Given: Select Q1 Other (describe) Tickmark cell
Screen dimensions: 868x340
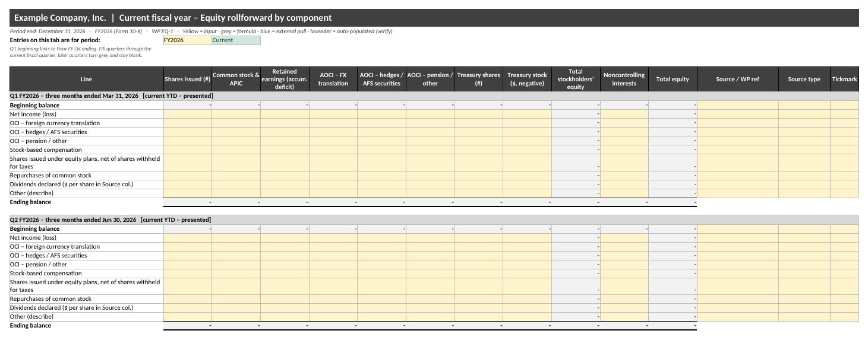Looking at the screenshot, I should 845,193.
